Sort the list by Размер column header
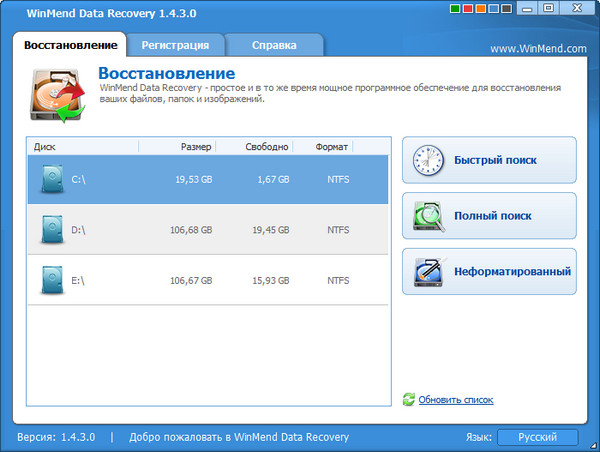The image size is (600, 452). (x=195, y=146)
